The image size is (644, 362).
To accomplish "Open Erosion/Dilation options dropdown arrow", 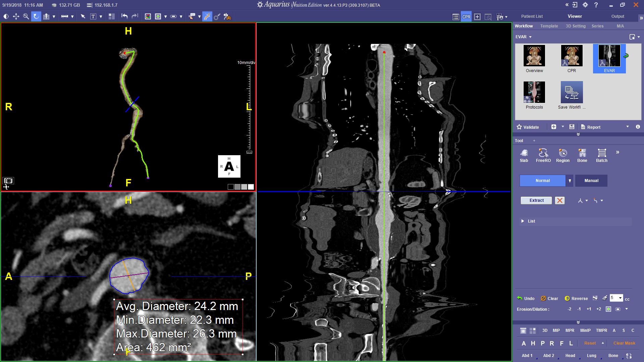I will [x=627, y=309].
